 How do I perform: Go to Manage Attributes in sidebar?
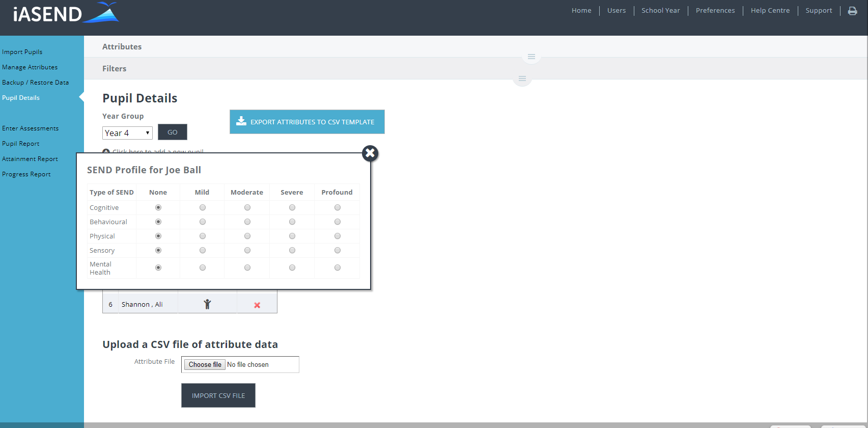pos(30,67)
